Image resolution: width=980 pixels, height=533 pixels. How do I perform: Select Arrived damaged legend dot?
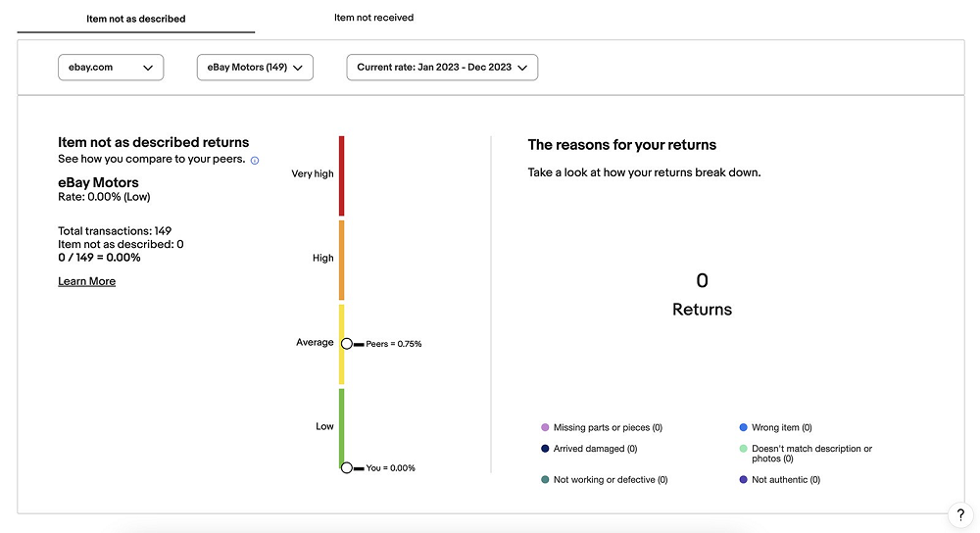click(x=545, y=449)
